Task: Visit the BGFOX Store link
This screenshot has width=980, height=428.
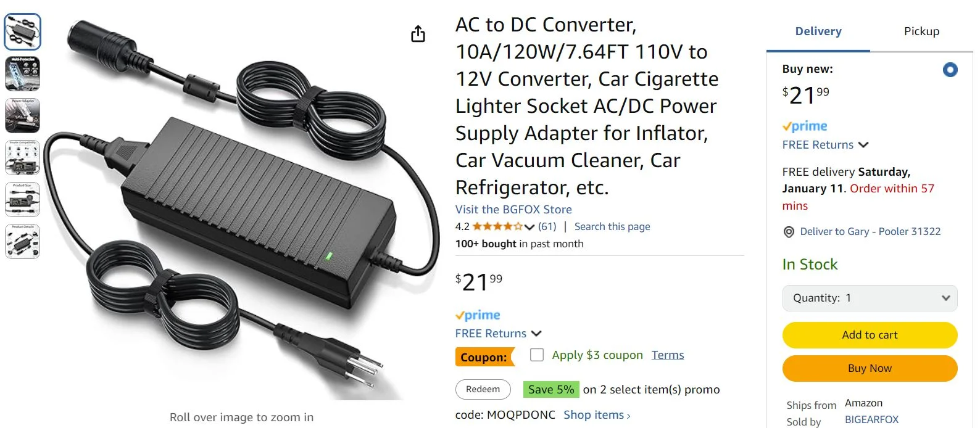Action: [x=513, y=209]
